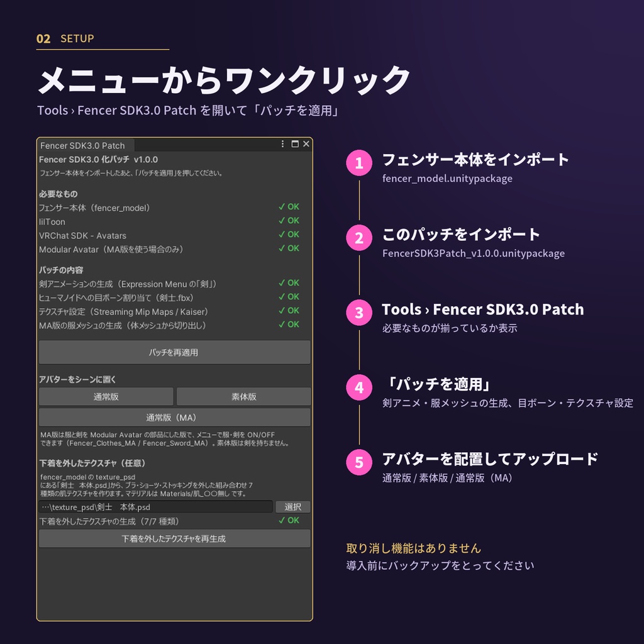Screen dimensions: 644x644
Task: Place the 通常版 avatar in scene
Action: pos(106,397)
